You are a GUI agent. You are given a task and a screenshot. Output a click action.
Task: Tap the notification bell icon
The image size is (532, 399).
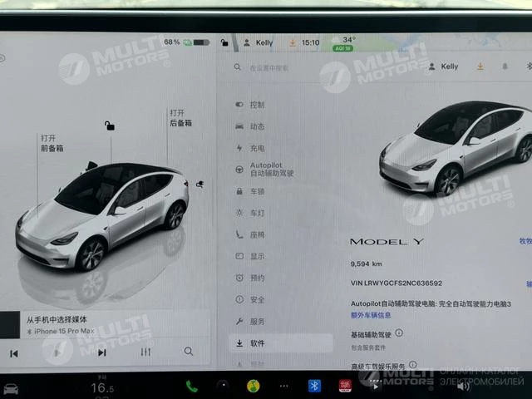505,66
